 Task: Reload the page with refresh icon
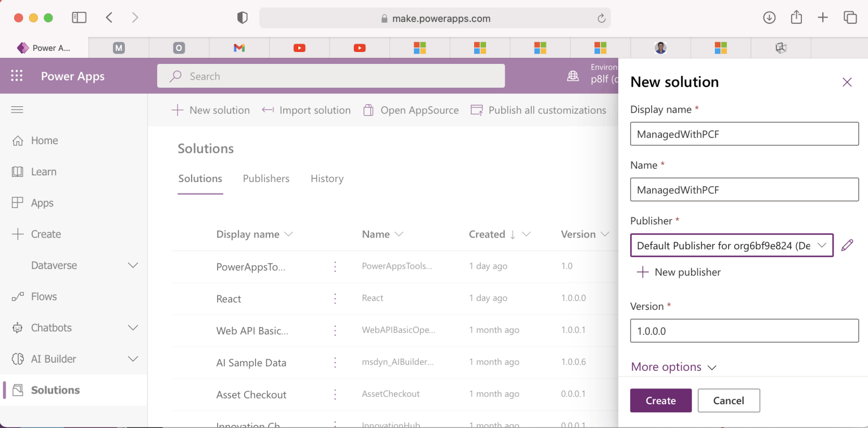[601, 19]
